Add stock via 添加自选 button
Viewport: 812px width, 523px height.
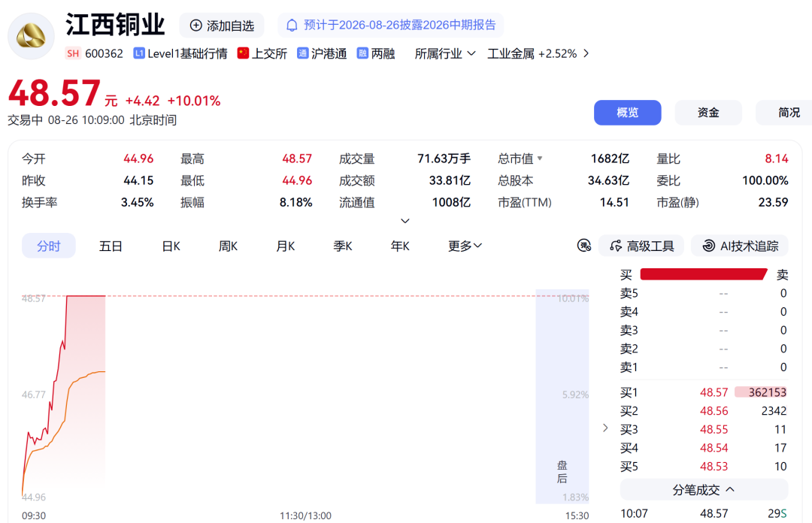(x=222, y=26)
